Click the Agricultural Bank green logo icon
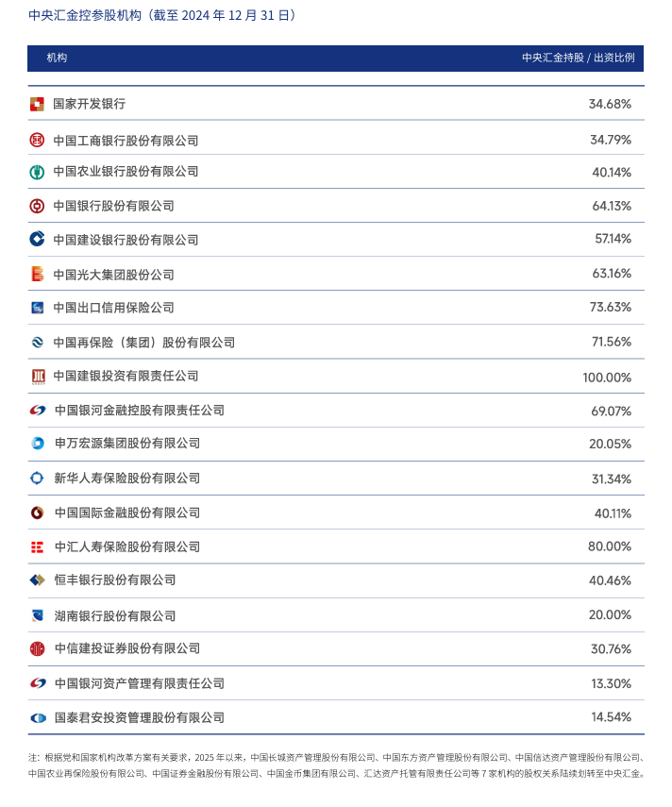Viewport: 672px width, 807px height. coord(37,172)
